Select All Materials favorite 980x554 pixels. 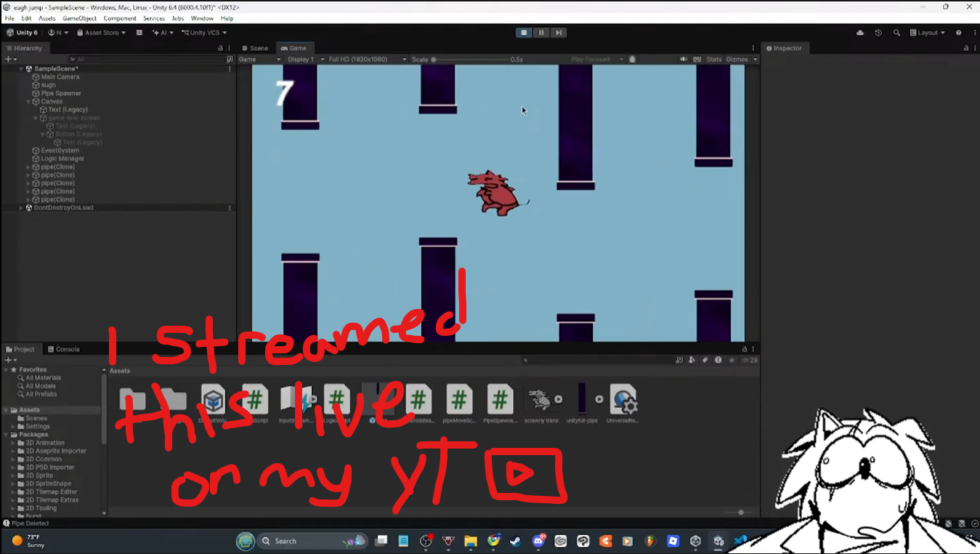[44, 378]
